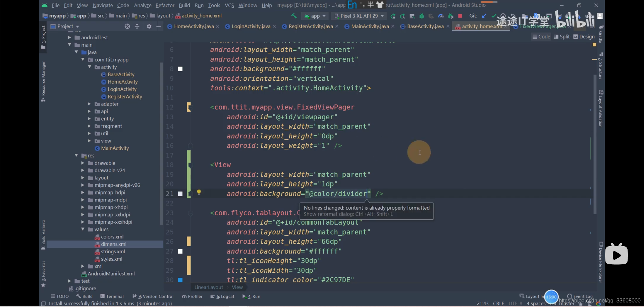Toggle the Z: Structure tool window
The height and width of the screenshot is (307, 644).
pos(601,66)
